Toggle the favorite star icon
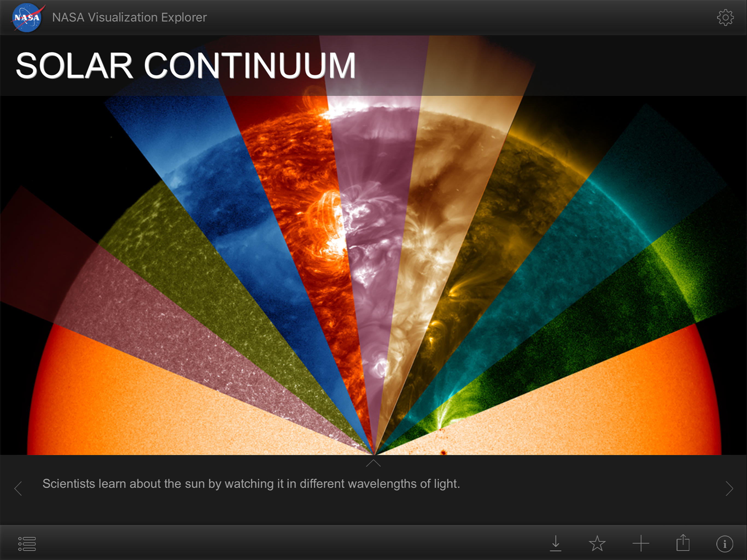 click(597, 543)
